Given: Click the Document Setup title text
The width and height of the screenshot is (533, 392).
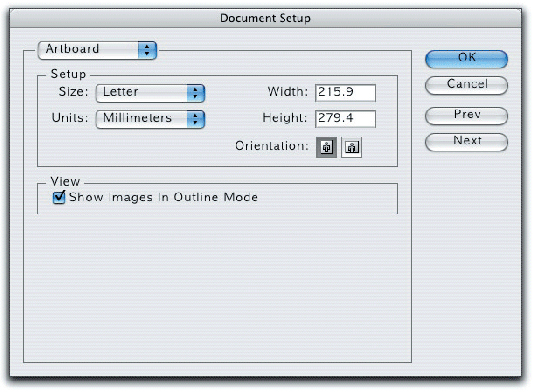Looking at the screenshot, I should pyautogui.click(x=265, y=18).
